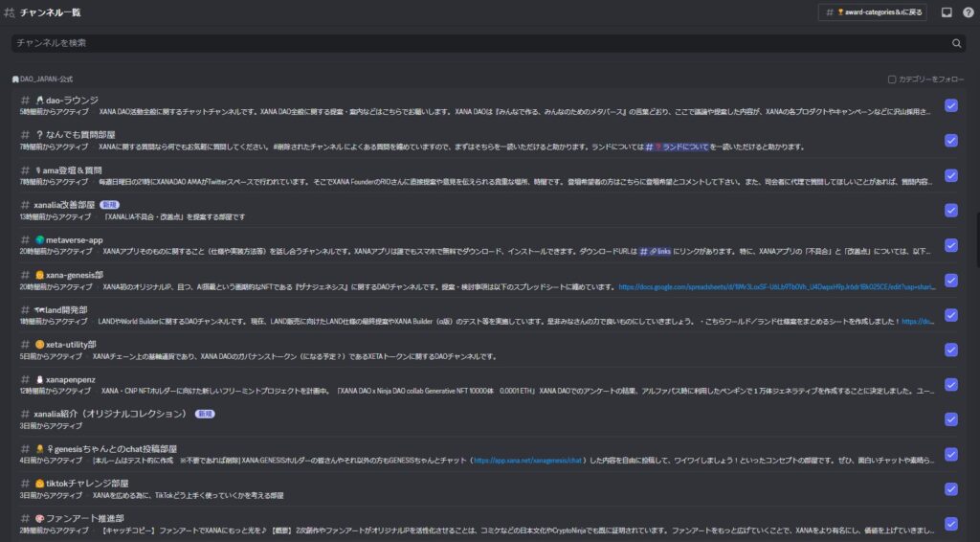Click the 新規 badge next to xanalia紹介
Image resolution: width=980 pixels, height=542 pixels.
[x=205, y=414]
